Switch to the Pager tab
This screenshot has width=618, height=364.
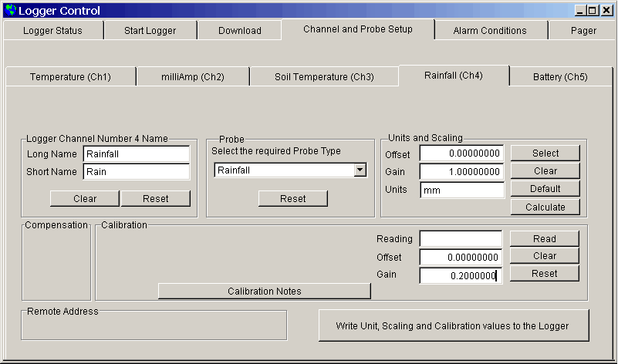583,31
